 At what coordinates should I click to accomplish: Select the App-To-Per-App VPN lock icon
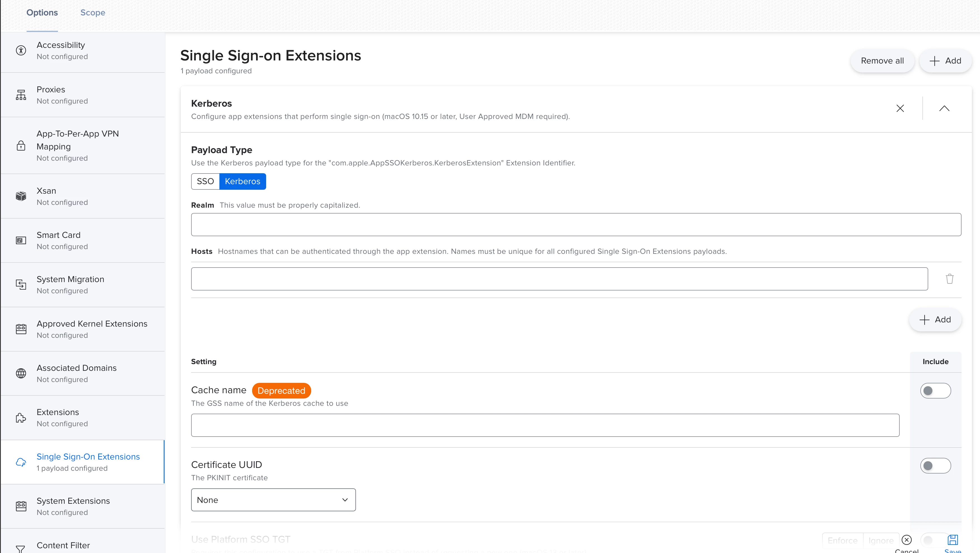[21, 146]
